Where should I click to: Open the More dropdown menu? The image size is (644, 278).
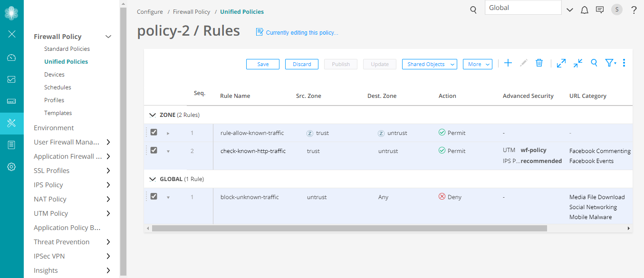477,64
